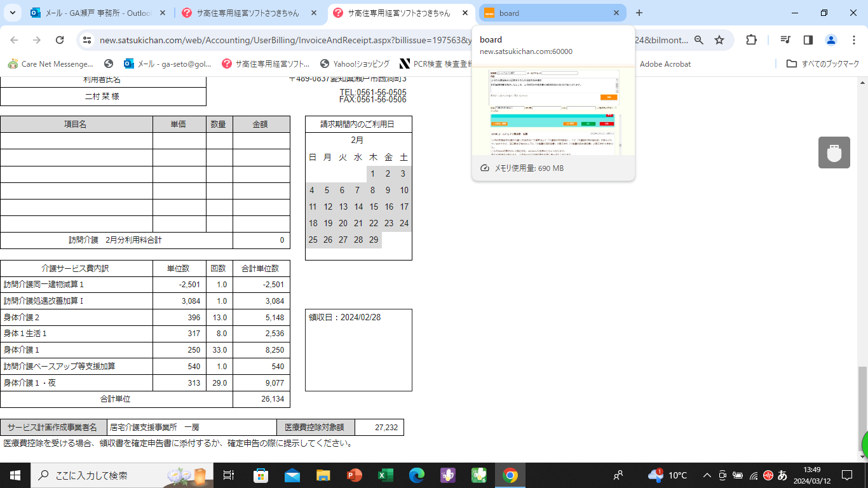Open the すべてのブックマーク folder
The height and width of the screenshot is (488, 868).
coord(823,64)
